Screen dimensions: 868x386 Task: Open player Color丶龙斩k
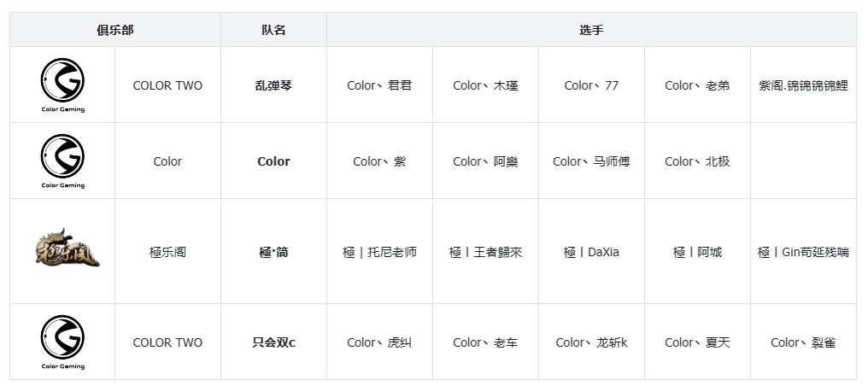[591, 342]
